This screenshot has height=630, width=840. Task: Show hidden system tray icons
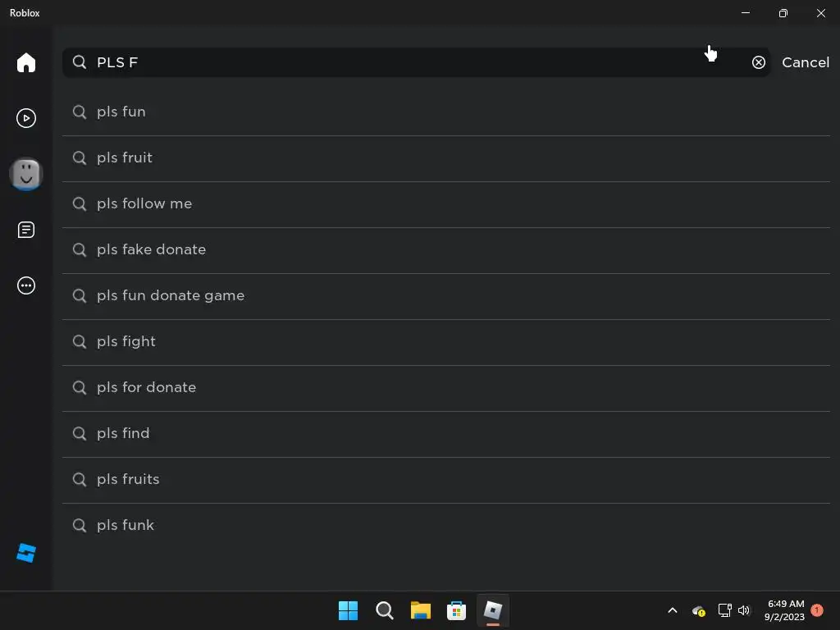673,610
